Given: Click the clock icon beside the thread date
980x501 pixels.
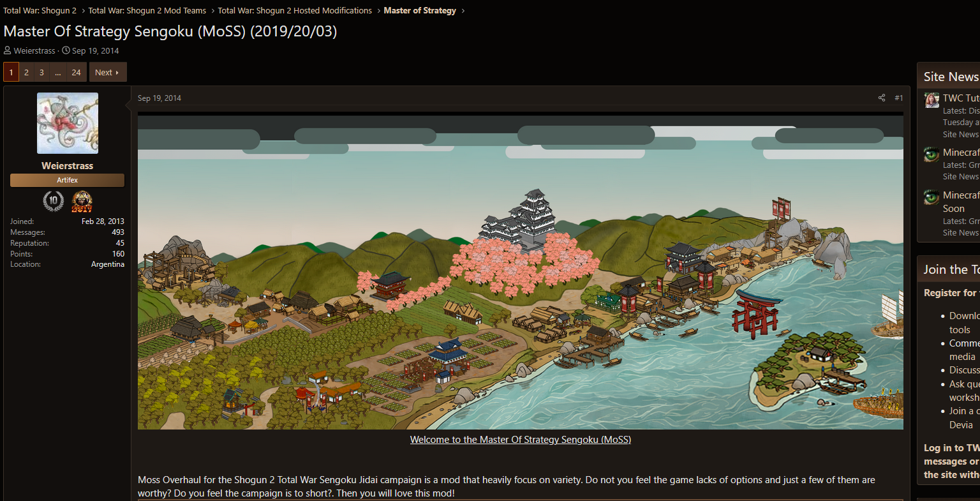Looking at the screenshot, I should [x=66, y=50].
